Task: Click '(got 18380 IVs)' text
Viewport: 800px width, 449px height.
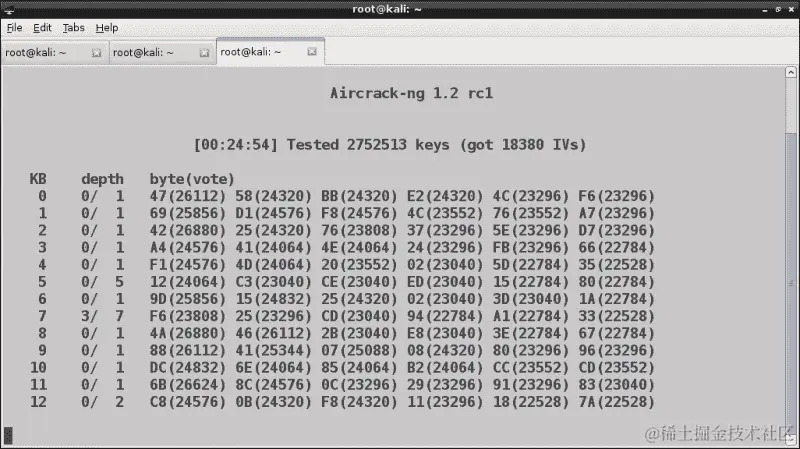Action: 523,145
